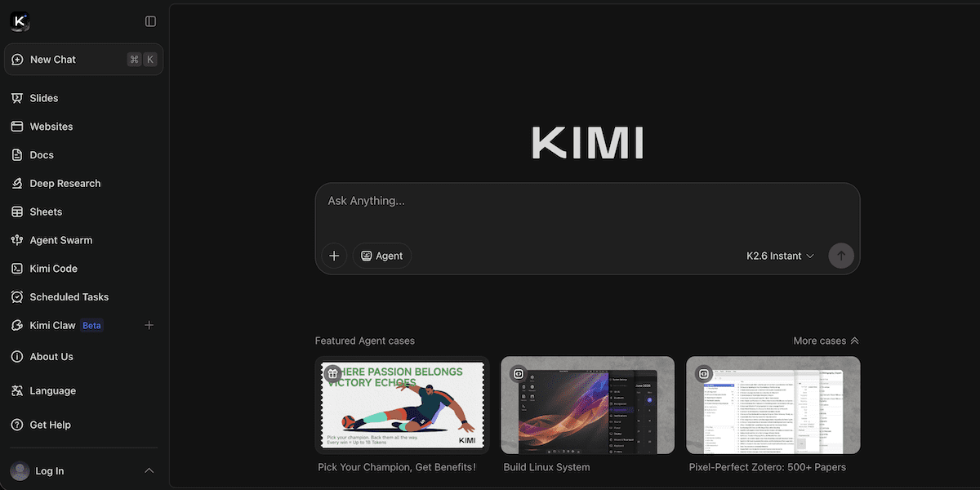Toggle the Agent mode button
The image size is (980, 490).
click(382, 256)
